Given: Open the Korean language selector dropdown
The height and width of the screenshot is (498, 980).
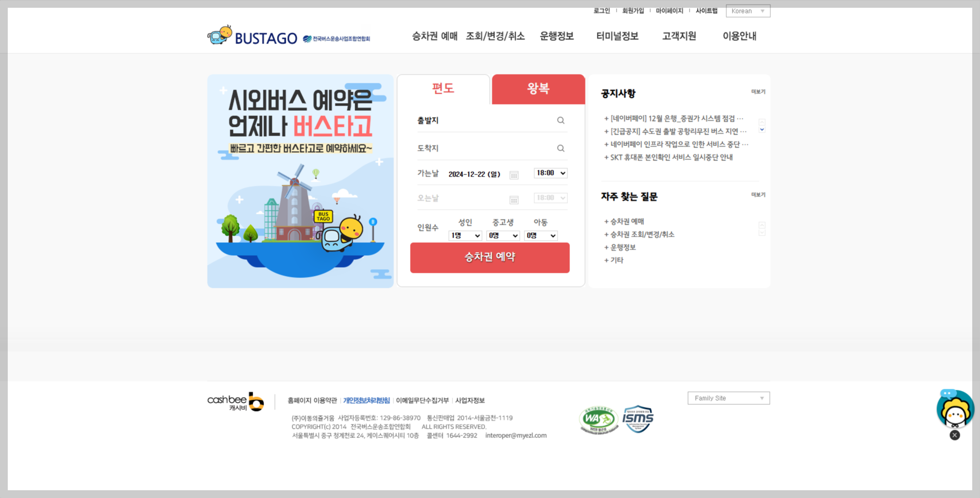Looking at the screenshot, I should [748, 10].
